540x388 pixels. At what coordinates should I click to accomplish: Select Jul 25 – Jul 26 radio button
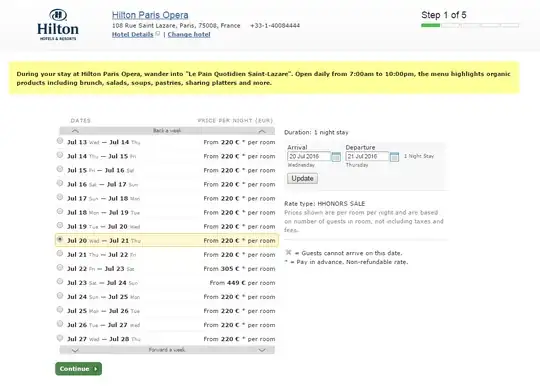(x=60, y=310)
